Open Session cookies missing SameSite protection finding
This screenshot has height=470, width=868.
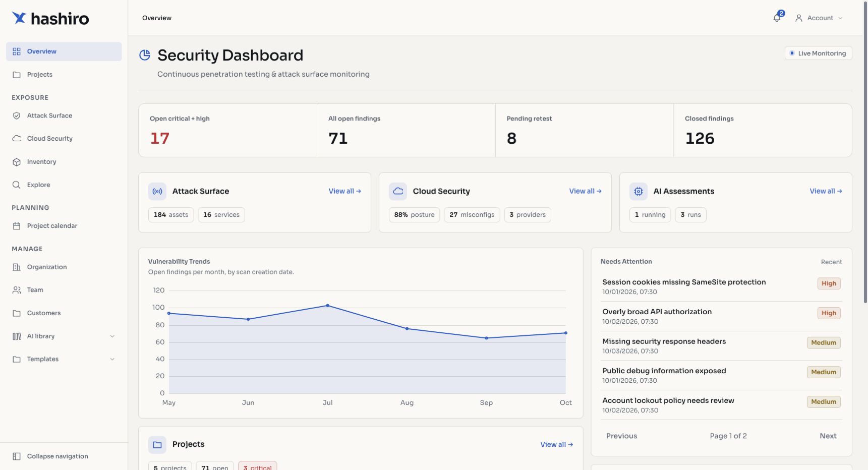pos(721,286)
